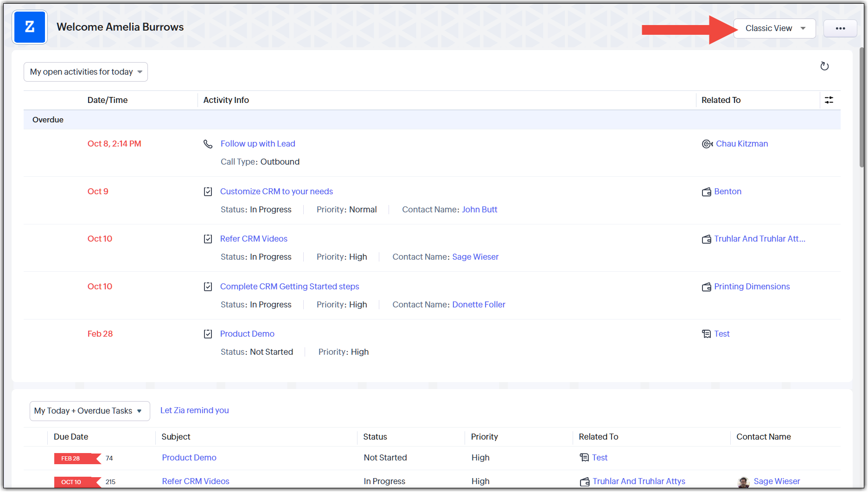Image resolution: width=868 pixels, height=492 pixels.
Task: Click the Priority column header
Action: click(x=485, y=437)
